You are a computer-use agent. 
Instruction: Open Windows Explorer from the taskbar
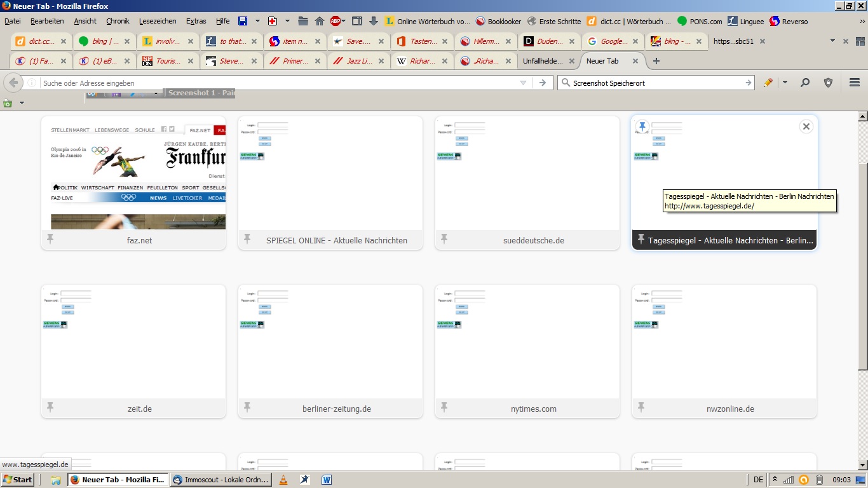click(x=55, y=480)
